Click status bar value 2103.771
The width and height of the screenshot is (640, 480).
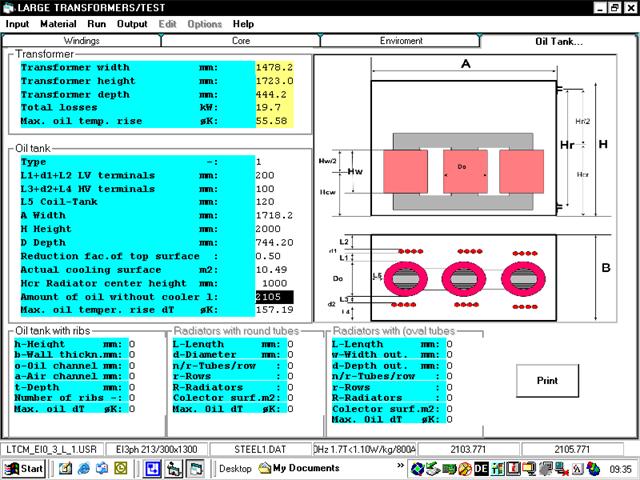click(468, 449)
